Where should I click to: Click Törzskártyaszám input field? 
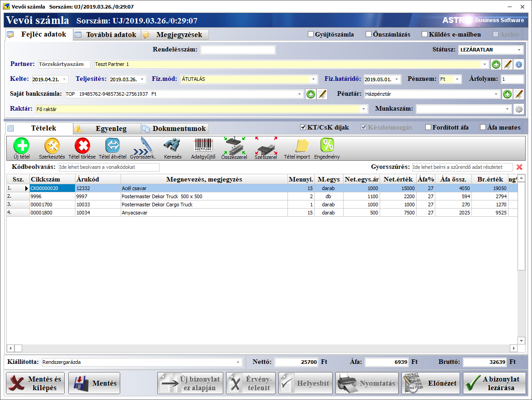(x=64, y=65)
